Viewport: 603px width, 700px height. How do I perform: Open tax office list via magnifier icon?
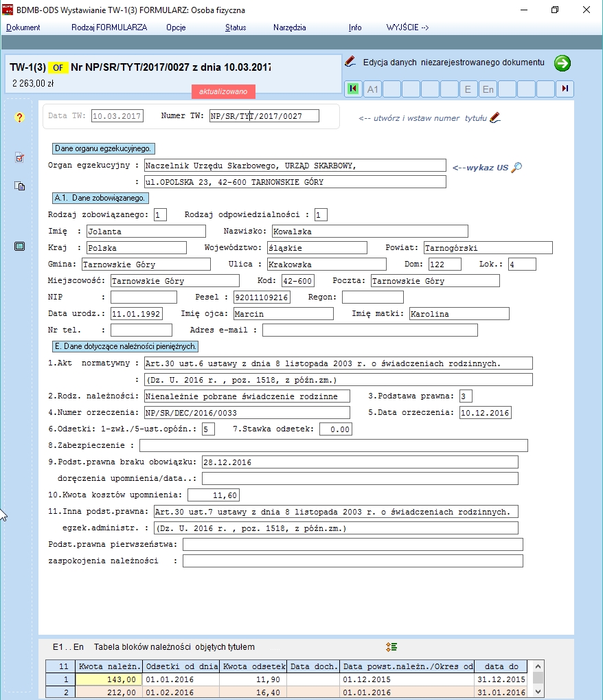[x=517, y=168]
